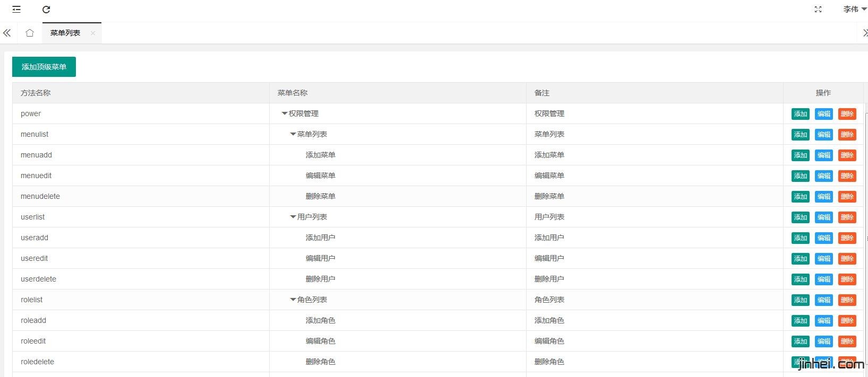Collapse the side menu with the hamburger icon
This screenshot has height=377, width=868.
coord(16,9)
